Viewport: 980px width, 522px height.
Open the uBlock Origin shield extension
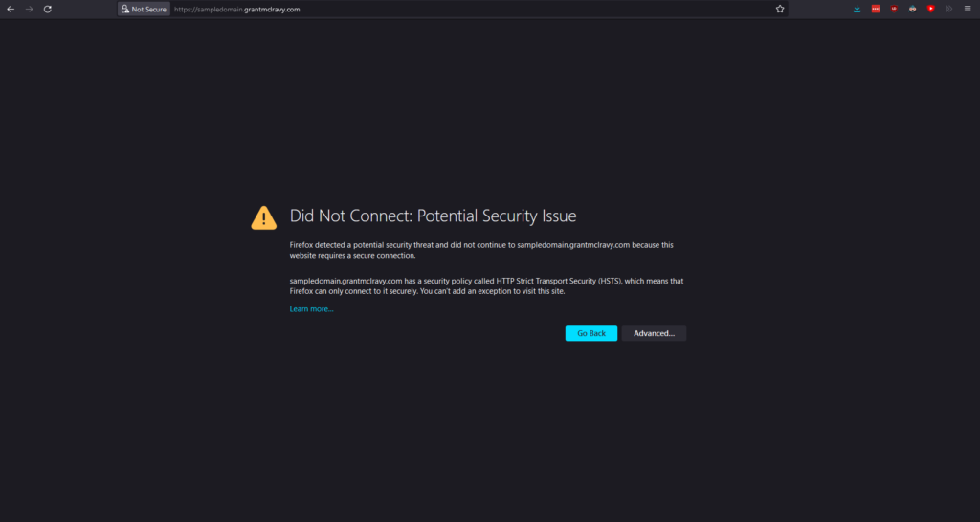(x=894, y=9)
